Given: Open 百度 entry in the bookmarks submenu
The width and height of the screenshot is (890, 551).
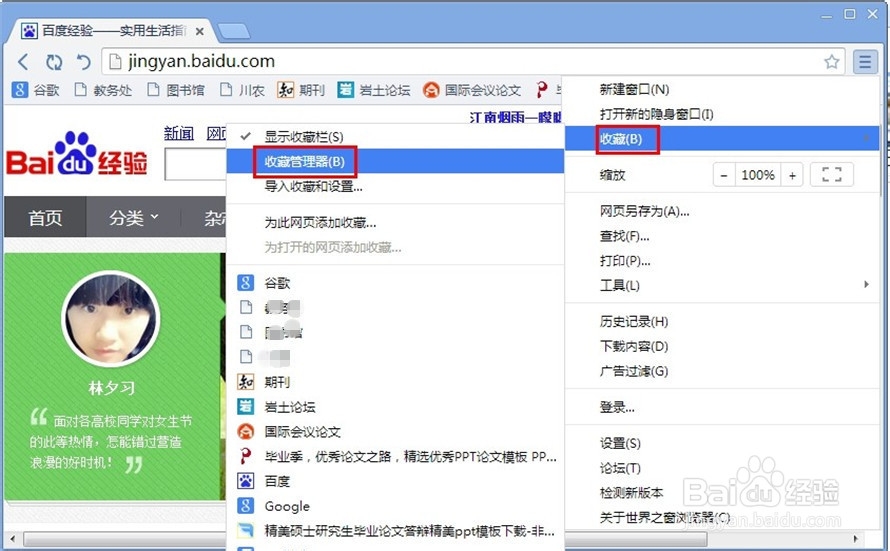Looking at the screenshot, I should pos(395,481).
